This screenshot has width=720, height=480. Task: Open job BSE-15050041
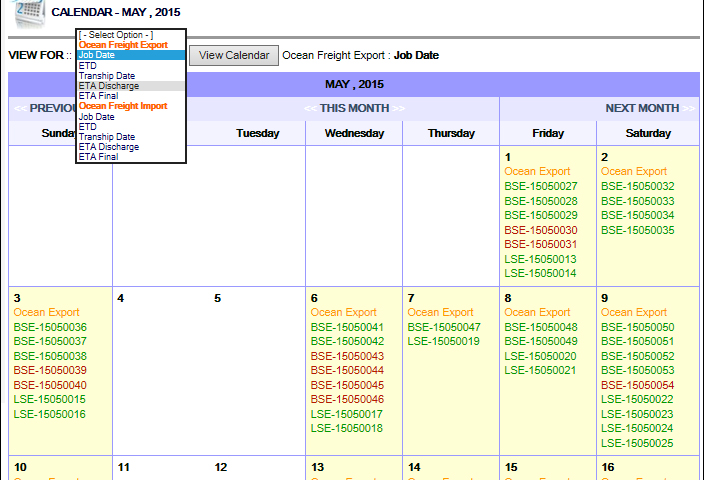point(347,328)
